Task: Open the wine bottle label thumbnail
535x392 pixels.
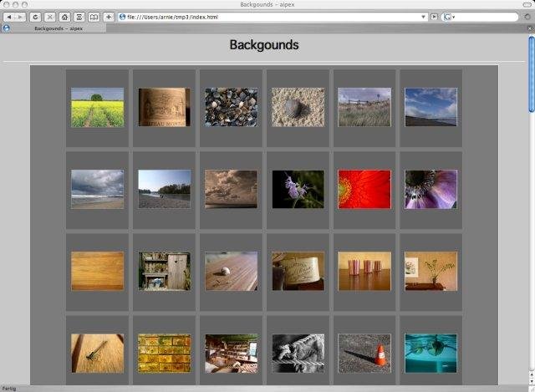Action: click(165, 108)
